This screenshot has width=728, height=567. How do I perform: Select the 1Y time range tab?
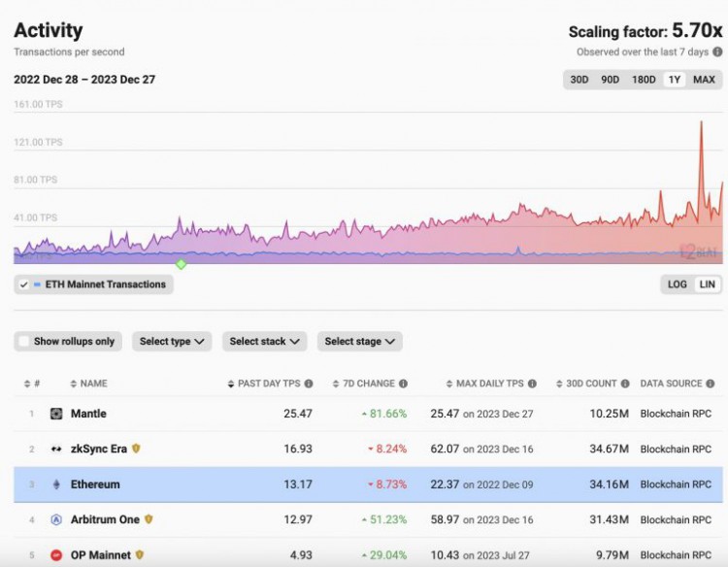click(675, 80)
